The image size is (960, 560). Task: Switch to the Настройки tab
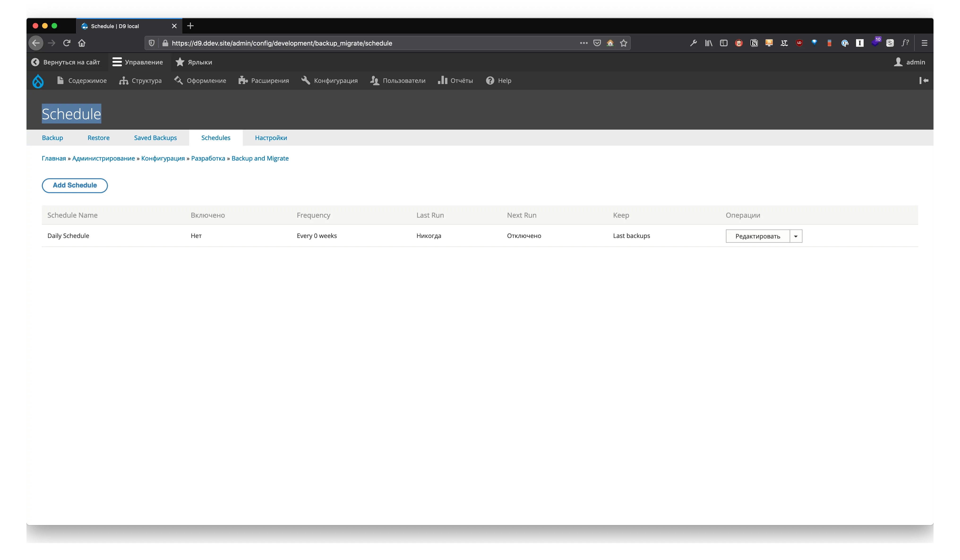(271, 137)
